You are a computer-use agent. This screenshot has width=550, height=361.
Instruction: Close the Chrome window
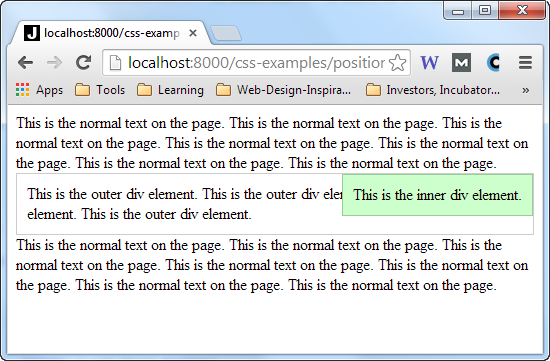(x=522, y=10)
